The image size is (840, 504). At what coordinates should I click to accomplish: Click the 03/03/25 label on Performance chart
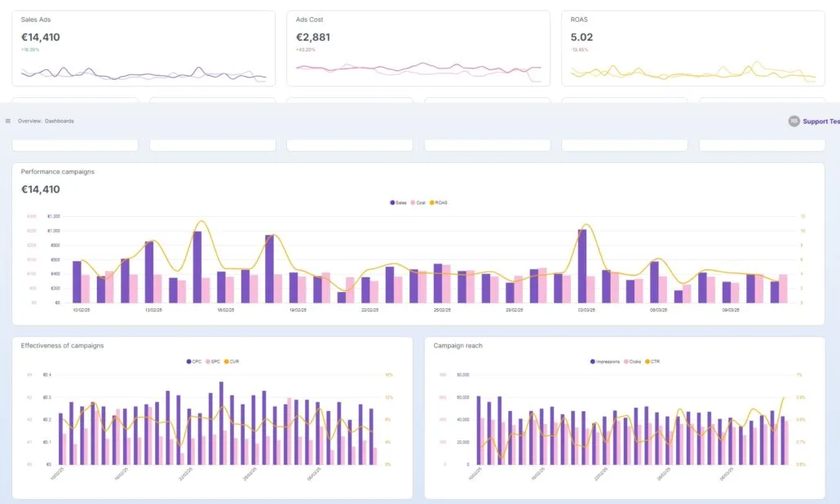(586, 310)
